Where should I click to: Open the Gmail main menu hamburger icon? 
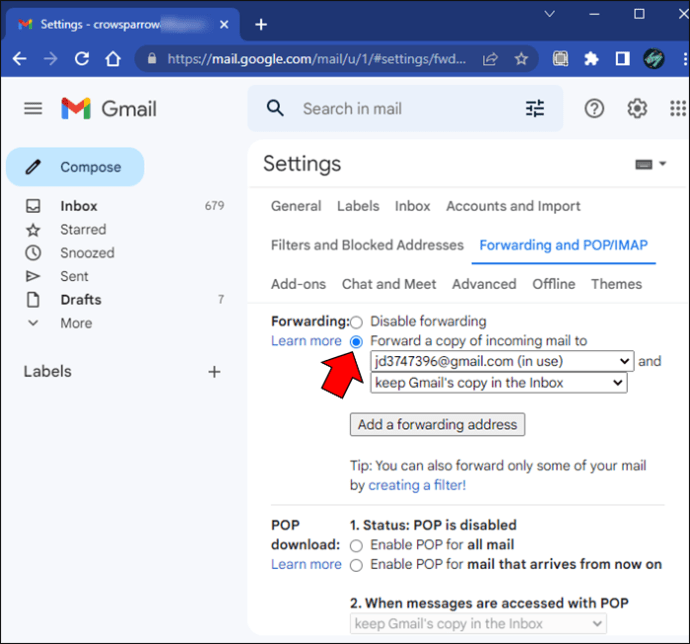33,108
